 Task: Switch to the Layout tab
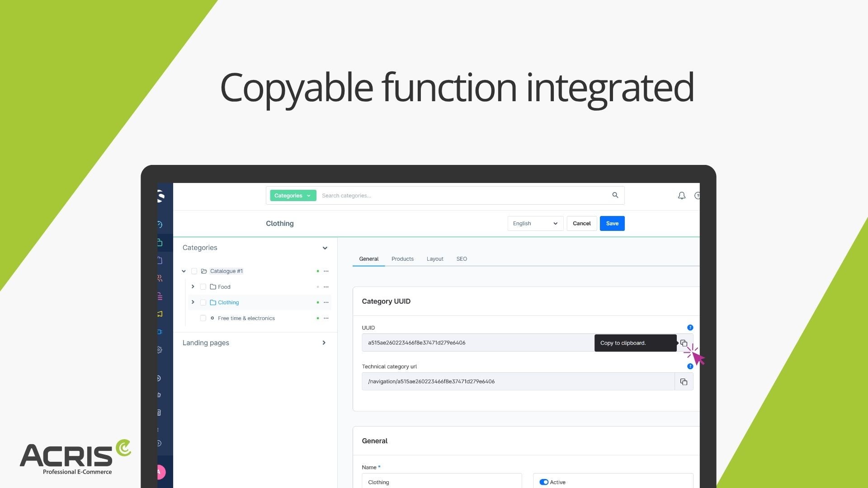click(x=435, y=259)
